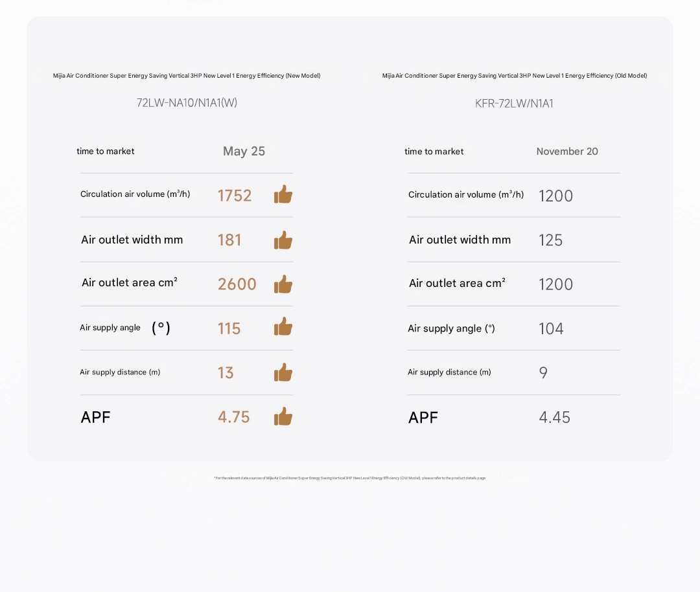This screenshot has height=592, width=700.
Task: Click the new model's 'Air outlet area cm²' label
Action: pos(130,282)
